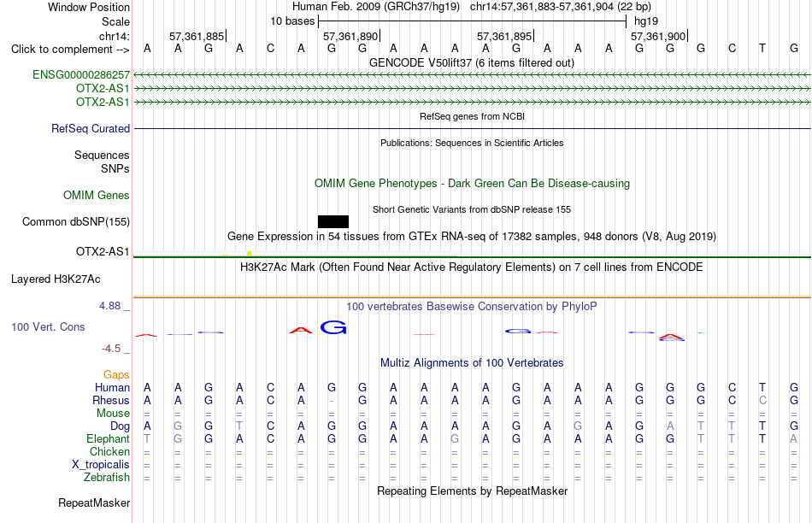Click the Sequences track label
The image size is (812, 523).
pos(102,155)
